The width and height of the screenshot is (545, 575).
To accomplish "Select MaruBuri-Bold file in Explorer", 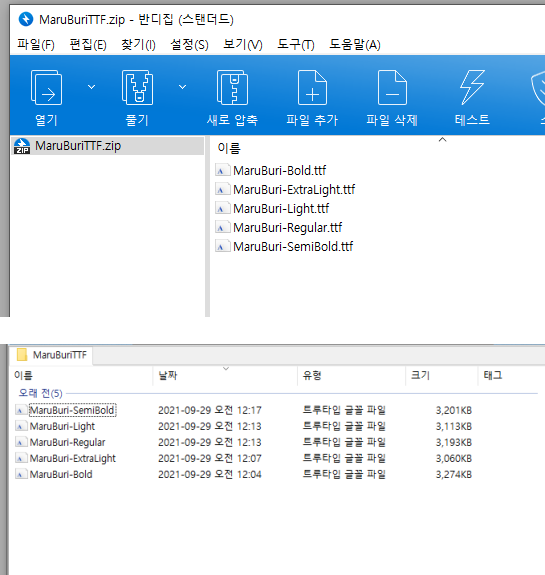I will (61, 475).
